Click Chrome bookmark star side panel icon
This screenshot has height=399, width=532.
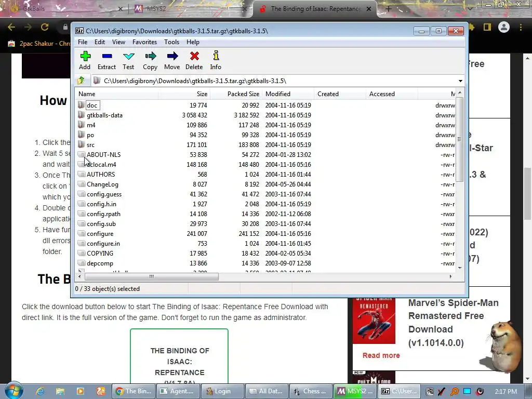[487, 27]
